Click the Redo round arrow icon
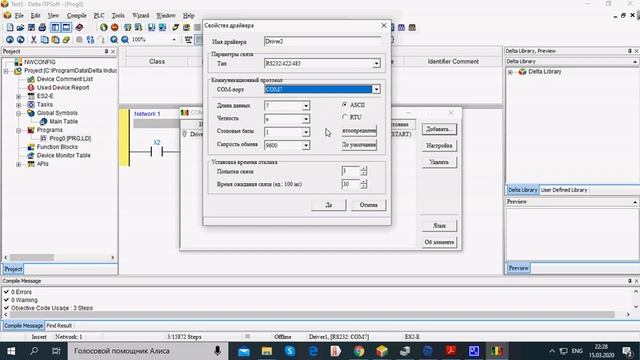The width and height of the screenshot is (640, 360). [20, 40]
